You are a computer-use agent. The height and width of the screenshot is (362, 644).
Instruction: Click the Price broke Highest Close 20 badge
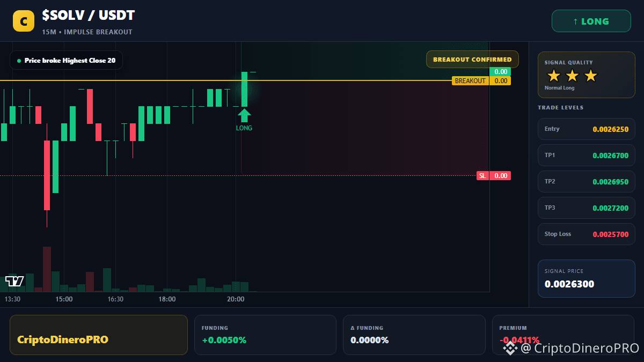pyautogui.click(x=66, y=61)
